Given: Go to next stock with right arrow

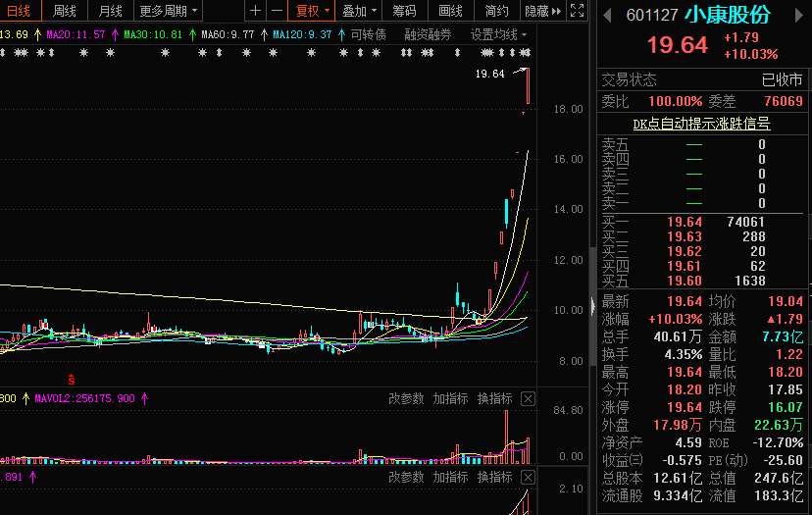Looking at the screenshot, I should coord(798,16).
